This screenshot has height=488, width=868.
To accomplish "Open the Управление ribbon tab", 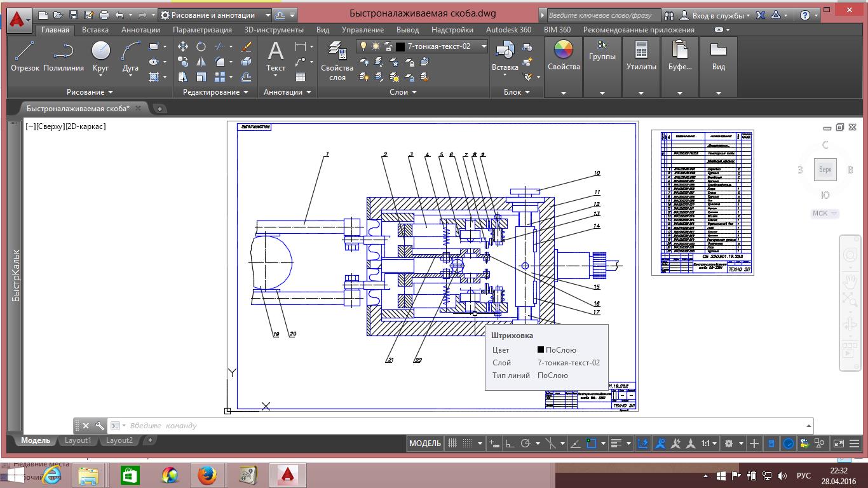I will (x=363, y=30).
